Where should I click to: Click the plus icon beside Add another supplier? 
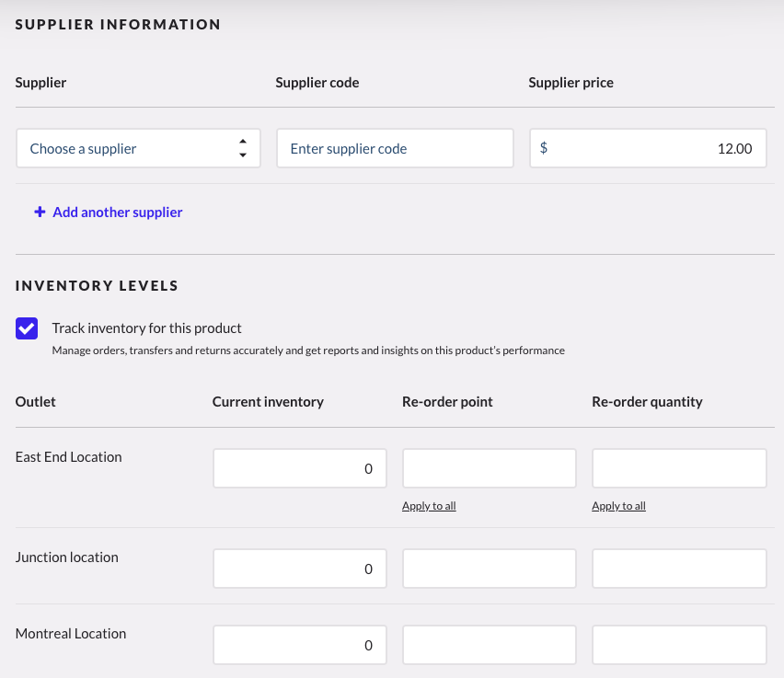coord(40,213)
